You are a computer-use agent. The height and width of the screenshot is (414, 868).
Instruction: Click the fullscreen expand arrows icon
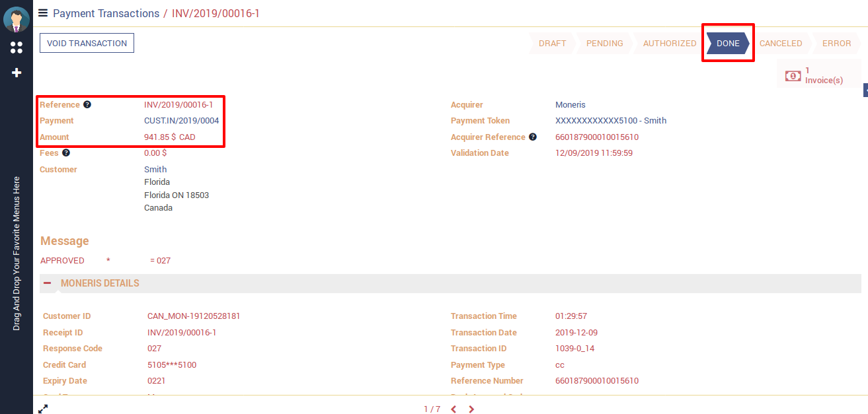pos(43,409)
